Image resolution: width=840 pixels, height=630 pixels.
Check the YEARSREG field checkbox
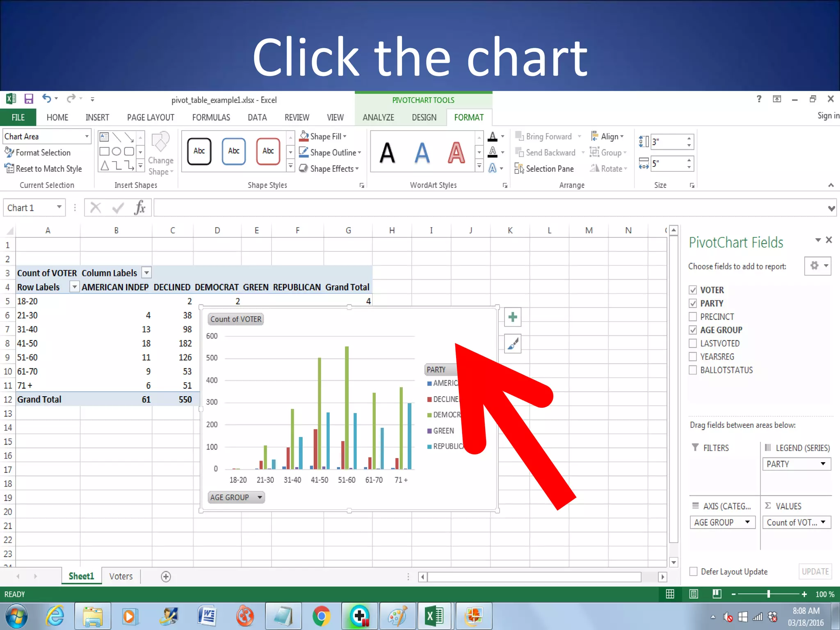pyautogui.click(x=693, y=356)
